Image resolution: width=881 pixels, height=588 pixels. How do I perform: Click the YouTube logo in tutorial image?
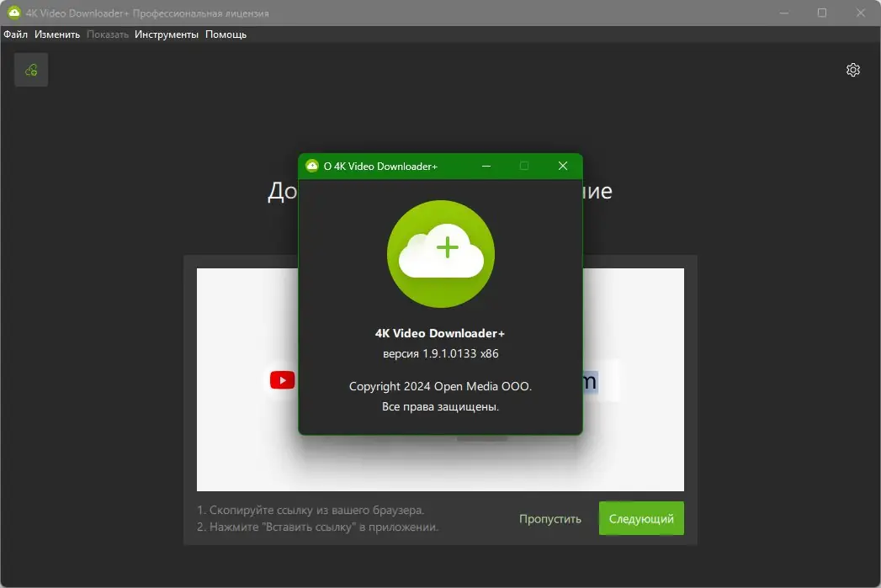pos(282,380)
